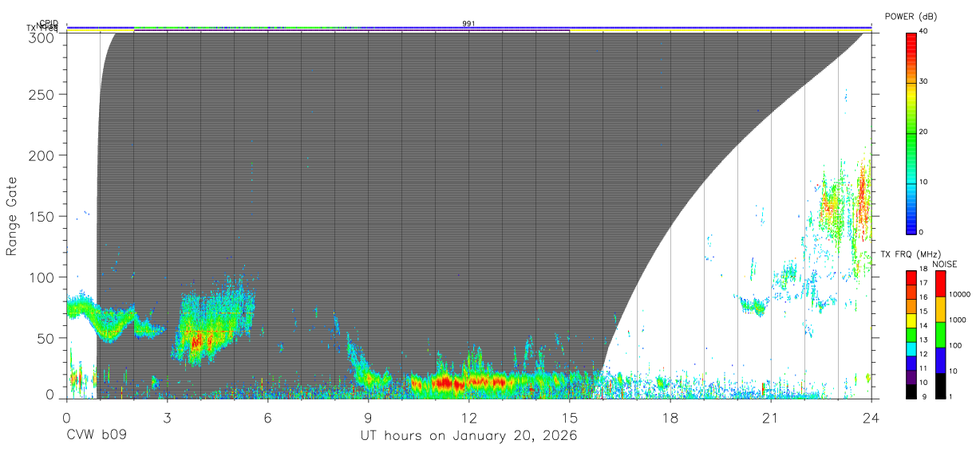Select the cyan 12-13 MHz frequency swatch
Screen dimensions: 980x452
point(912,348)
